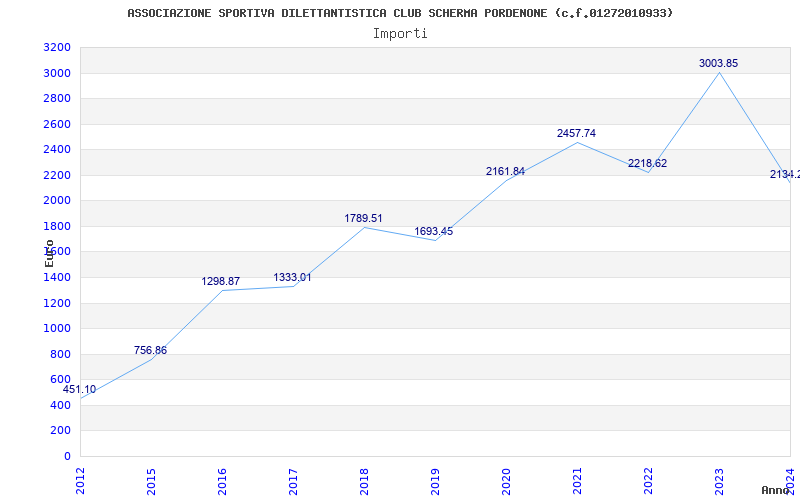Select the 1298.87 value label
Screen dimensions: 800x500
point(220,282)
